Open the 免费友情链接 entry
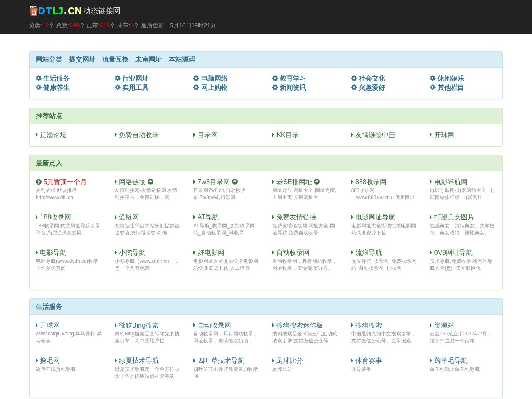This screenshot has width=532, height=399. click(296, 217)
